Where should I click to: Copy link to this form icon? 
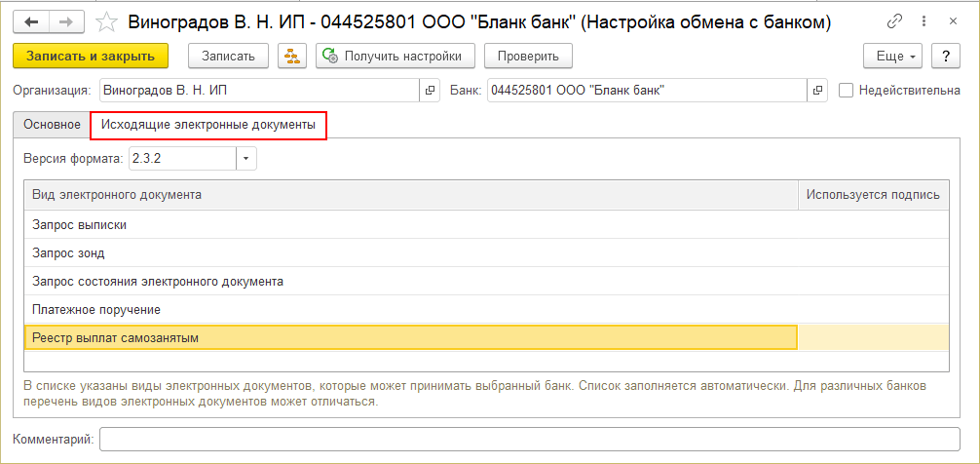(x=895, y=20)
